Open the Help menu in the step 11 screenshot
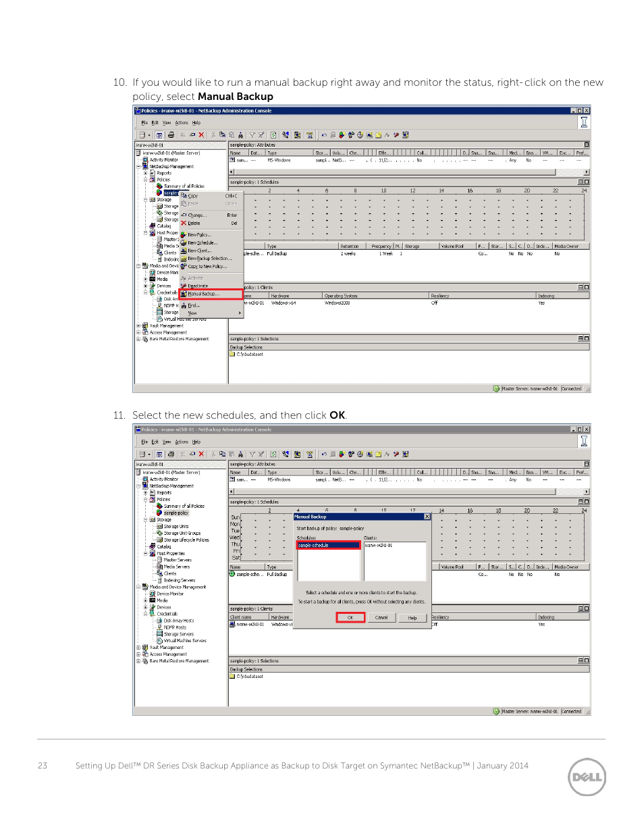 pos(196,442)
